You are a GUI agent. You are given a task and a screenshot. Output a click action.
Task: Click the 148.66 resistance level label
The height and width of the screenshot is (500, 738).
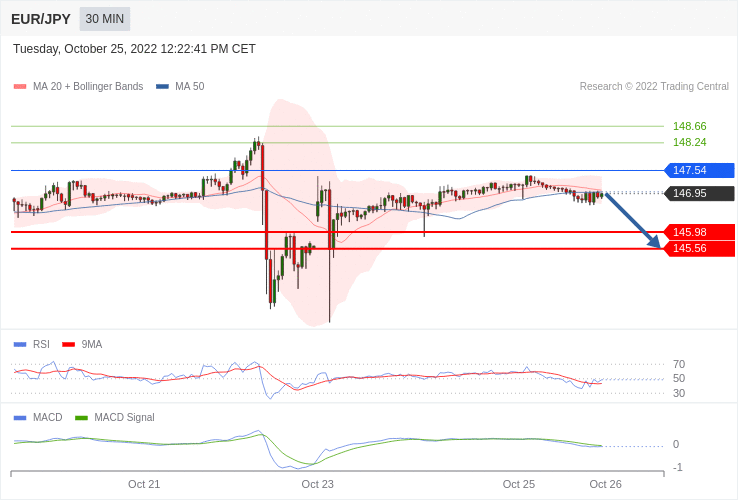coord(690,126)
